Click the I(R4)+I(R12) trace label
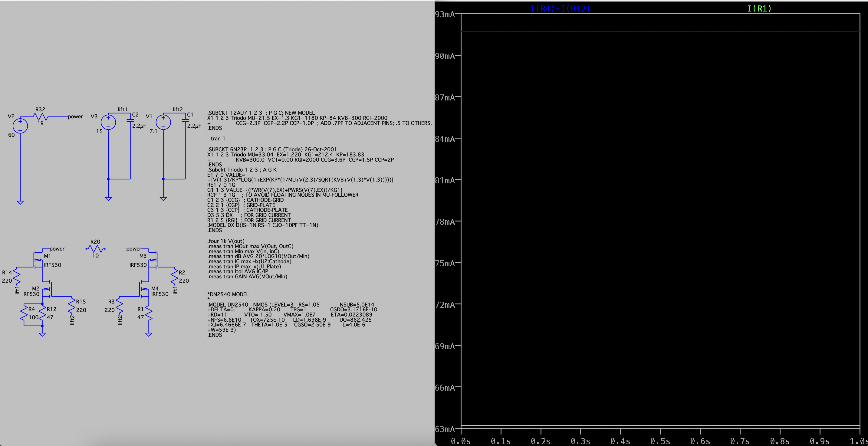This screenshot has width=868, height=446. pos(560,8)
